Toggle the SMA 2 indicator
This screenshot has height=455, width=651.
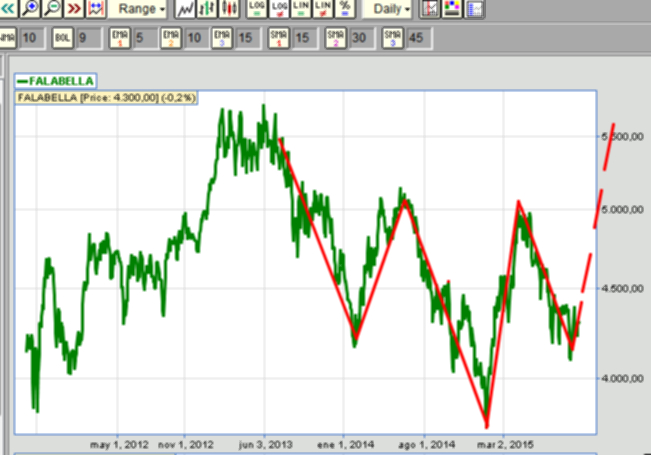(336, 38)
